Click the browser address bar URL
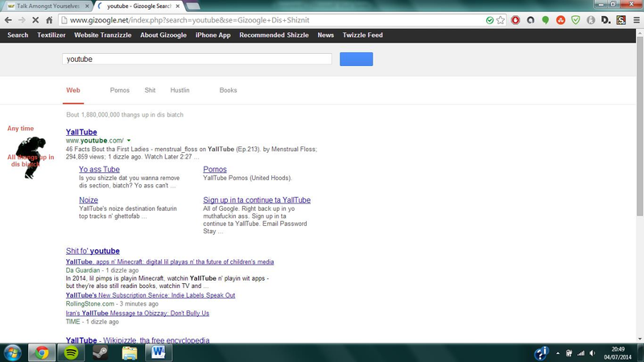Image resolution: width=644 pixels, height=362 pixels. [x=189, y=20]
